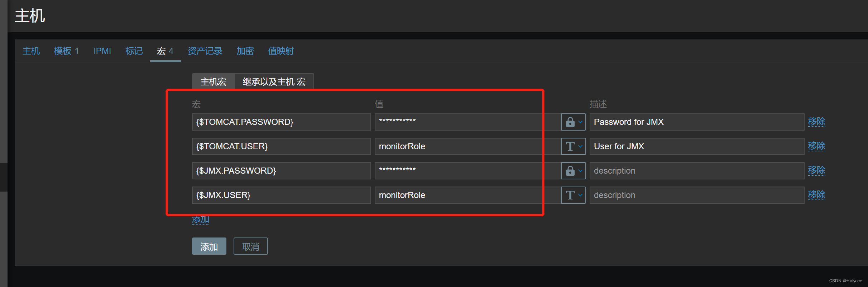Edit the 'User for JMX' description field
Screen dimensions: 868x287
click(x=697, y=146)
